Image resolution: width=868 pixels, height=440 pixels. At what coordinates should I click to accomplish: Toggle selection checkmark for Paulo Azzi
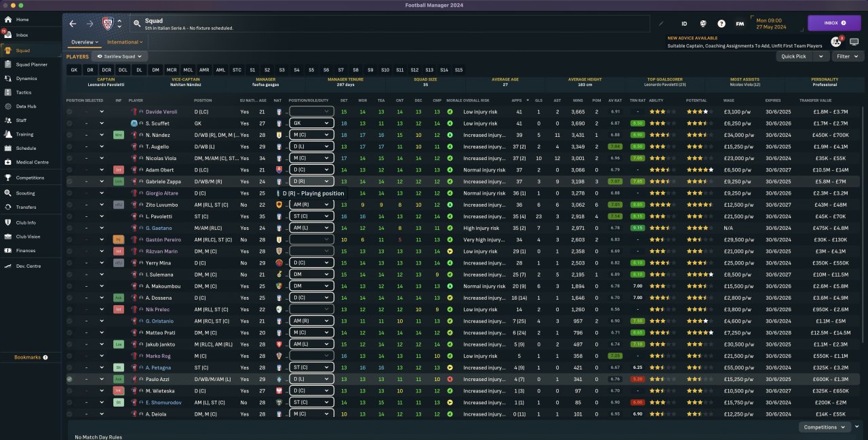click(x=69, y=379)
